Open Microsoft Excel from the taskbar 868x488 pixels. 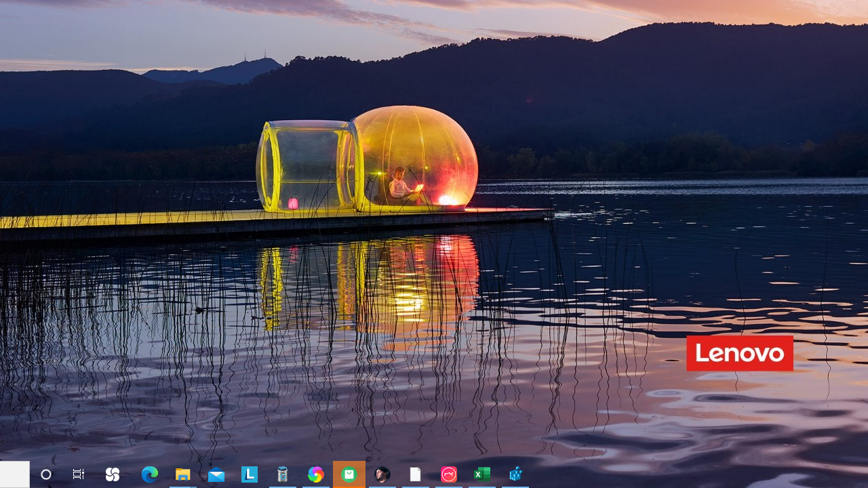(482, 474)
